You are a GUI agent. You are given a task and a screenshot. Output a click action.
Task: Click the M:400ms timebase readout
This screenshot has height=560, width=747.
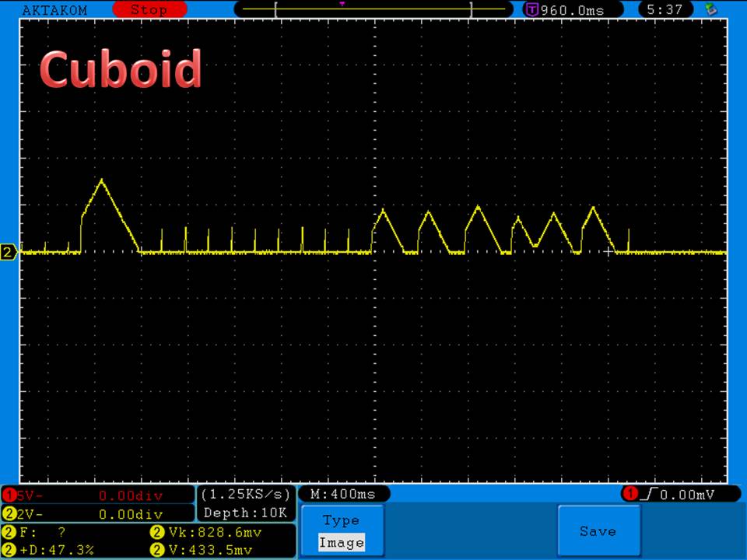[342, 494]
